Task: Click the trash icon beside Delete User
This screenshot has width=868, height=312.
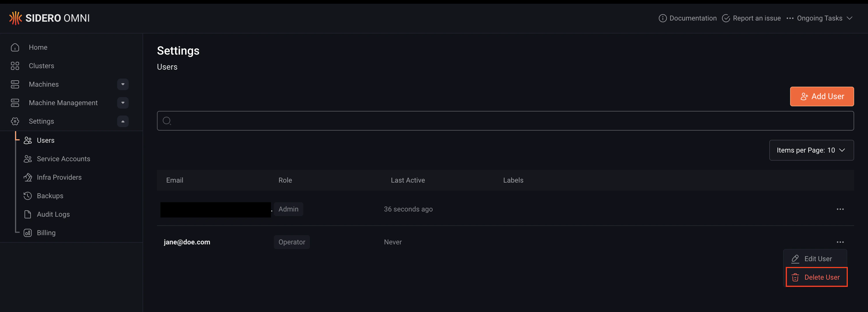Action: (795, 277)
